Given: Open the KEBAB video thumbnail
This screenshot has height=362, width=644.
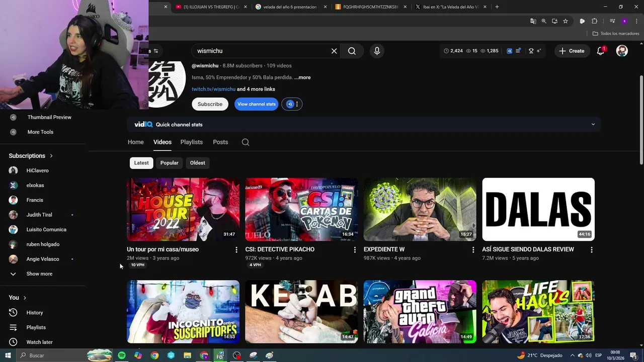Looking at the screenshot, I should (301, 312).
